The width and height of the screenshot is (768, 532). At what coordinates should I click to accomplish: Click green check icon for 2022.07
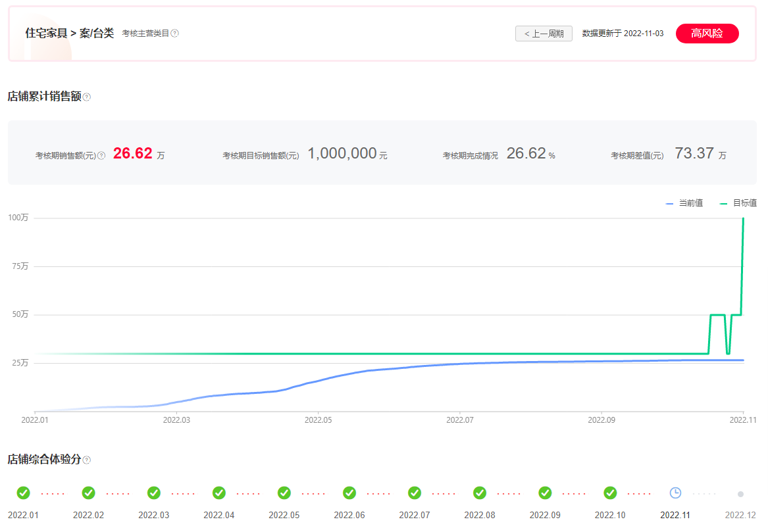coord(415,493)
